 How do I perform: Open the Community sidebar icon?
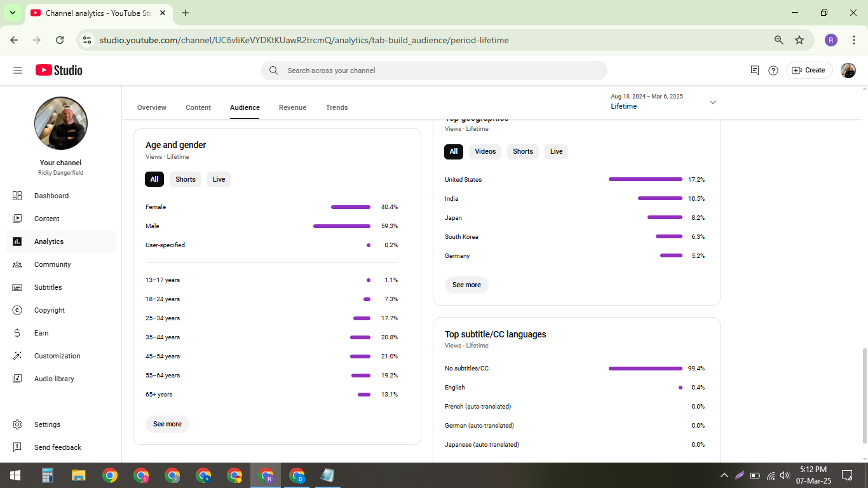(17, 264)
